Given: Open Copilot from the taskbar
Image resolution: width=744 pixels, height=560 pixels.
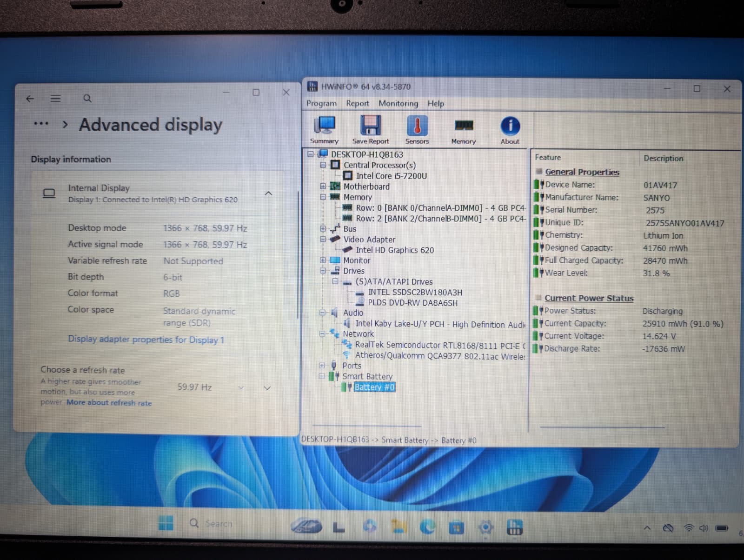Looking at the screenshot, I should pyautogui.click(x=370, y=526).
